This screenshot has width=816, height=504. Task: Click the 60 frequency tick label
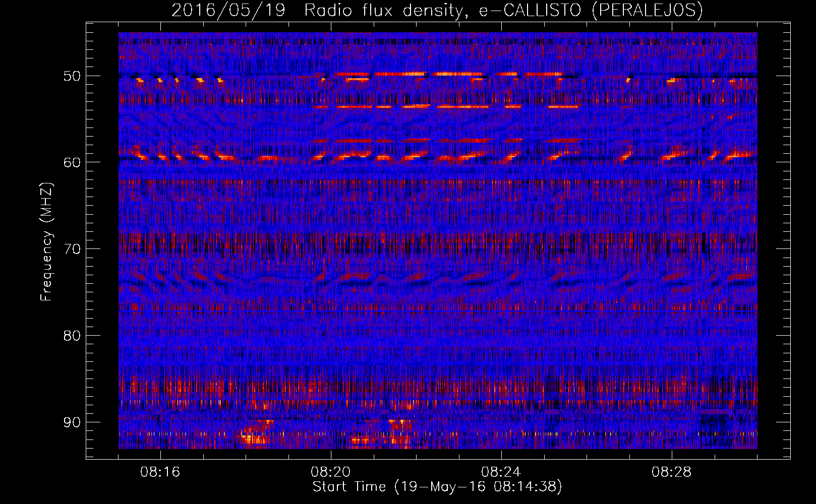(x=72, y=162)
